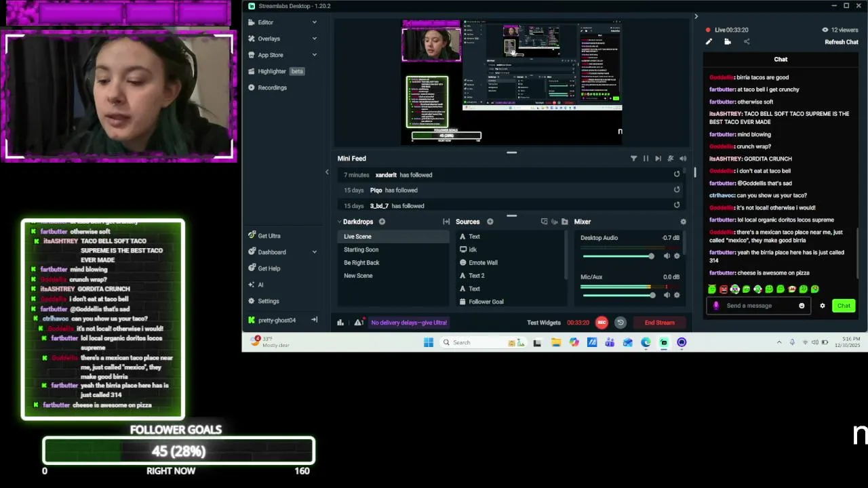Expand the App Store dropdown chevron
This screenshot has height=488, width=868.
pyautogui.click(x=314, y=55)
